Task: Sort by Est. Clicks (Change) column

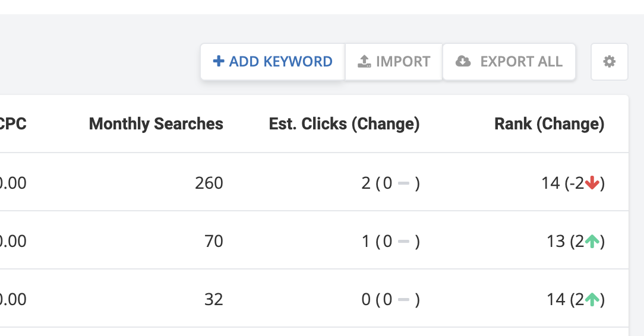Action: 344,124
